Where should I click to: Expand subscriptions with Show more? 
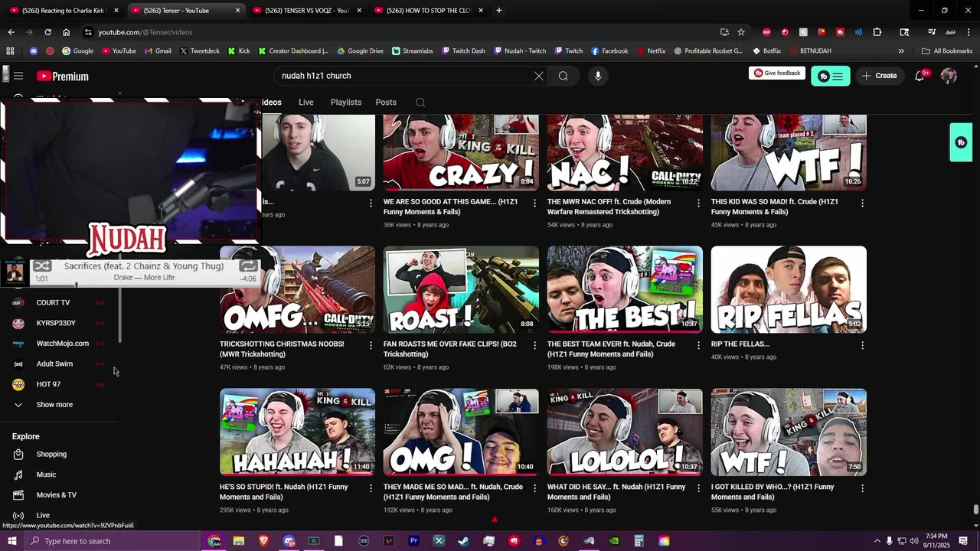[54, 405]
